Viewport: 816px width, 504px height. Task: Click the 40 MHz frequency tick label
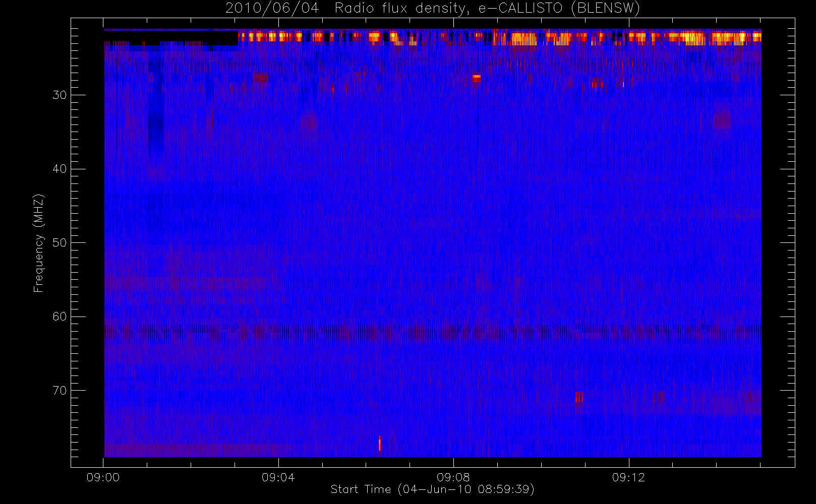(x=60, y=169)
